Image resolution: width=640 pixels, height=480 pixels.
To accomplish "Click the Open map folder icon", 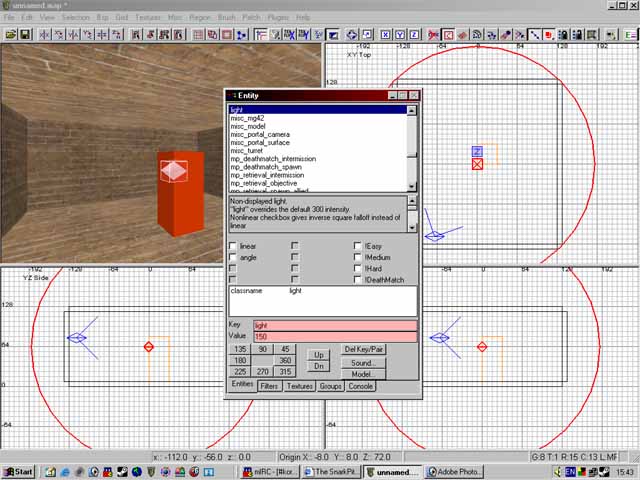I will click(10, 34).
